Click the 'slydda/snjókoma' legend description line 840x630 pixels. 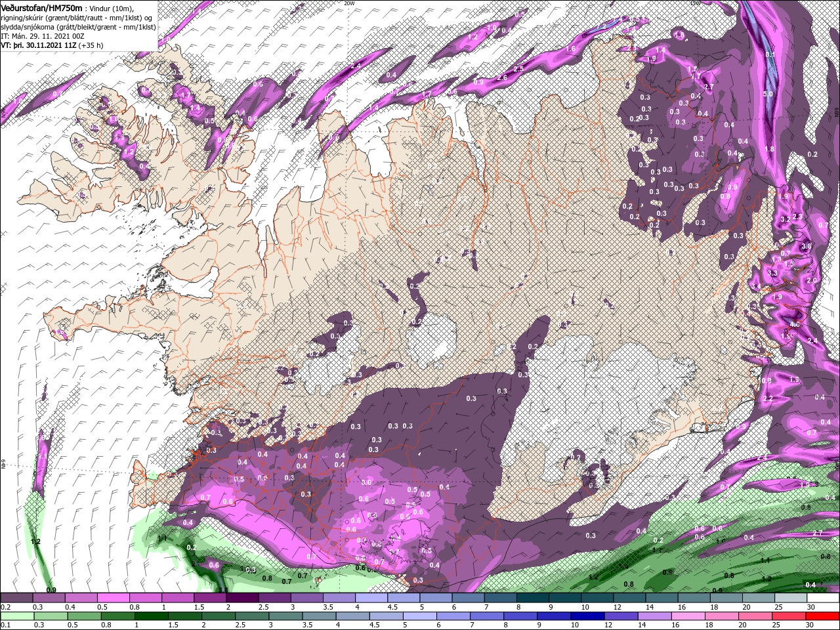(78, 27)
